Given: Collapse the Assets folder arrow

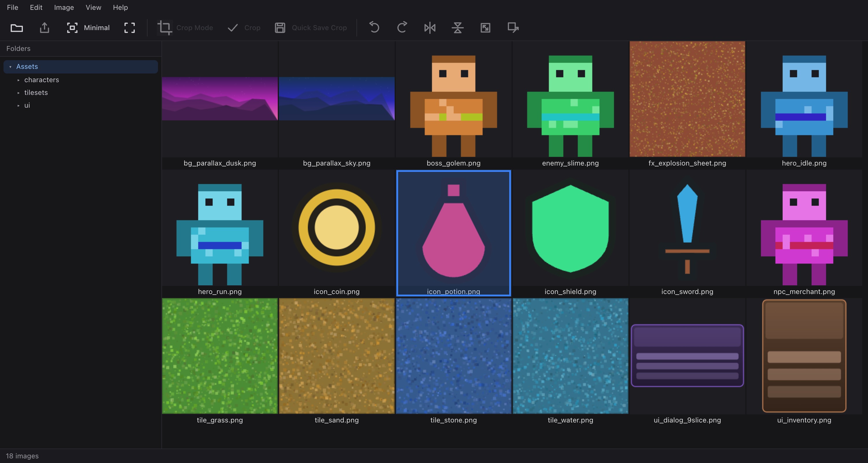Looking at the screenshot, I should (x=10, y=67).
